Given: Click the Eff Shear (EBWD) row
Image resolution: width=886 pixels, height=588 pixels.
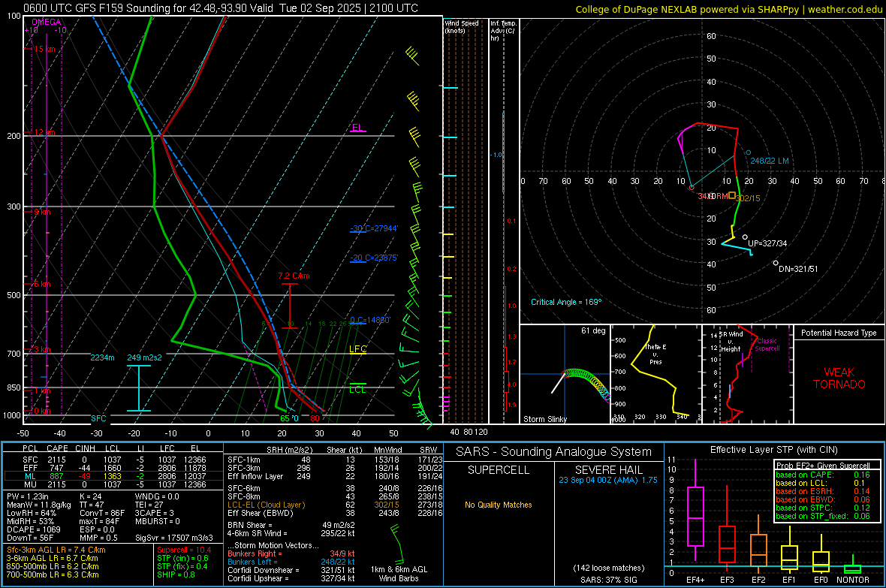Looking at the screenshot, I should (335, 514).
